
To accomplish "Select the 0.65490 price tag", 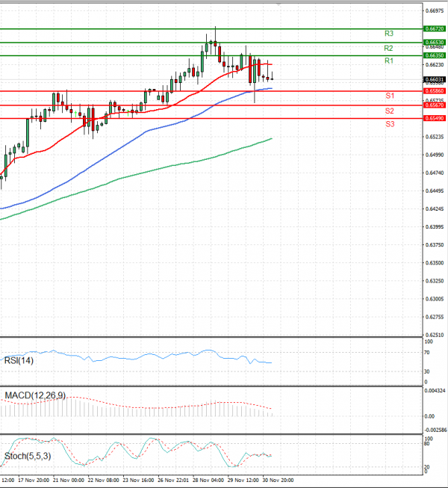I will (435, 118).
